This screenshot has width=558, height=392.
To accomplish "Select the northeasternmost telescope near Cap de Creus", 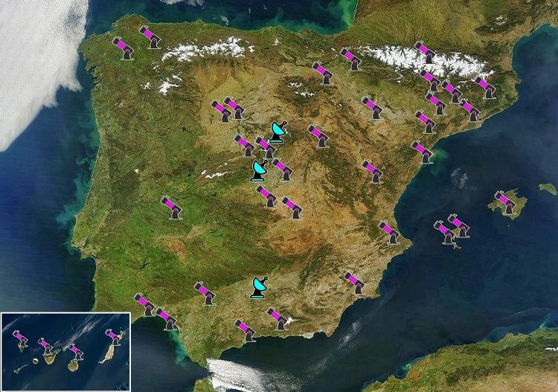I will coord(486,88).
